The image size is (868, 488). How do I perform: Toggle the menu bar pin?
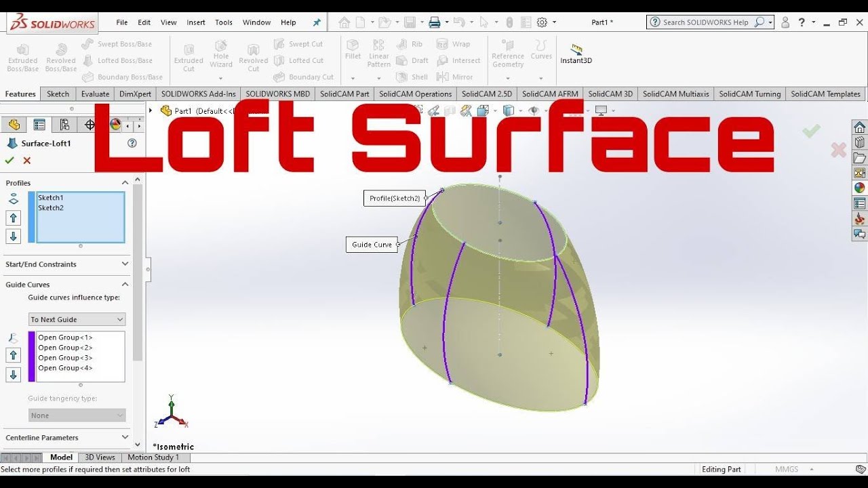(x=317, y=22)
